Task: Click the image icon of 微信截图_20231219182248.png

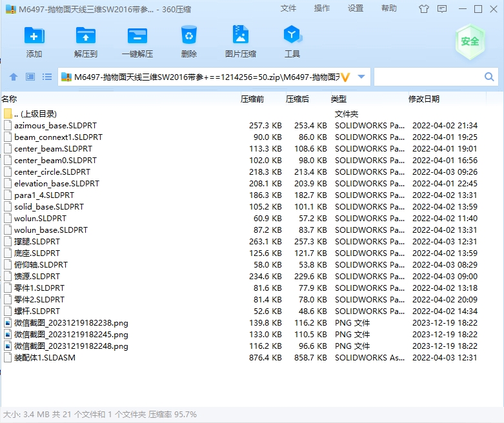Action: pos(8,346)
